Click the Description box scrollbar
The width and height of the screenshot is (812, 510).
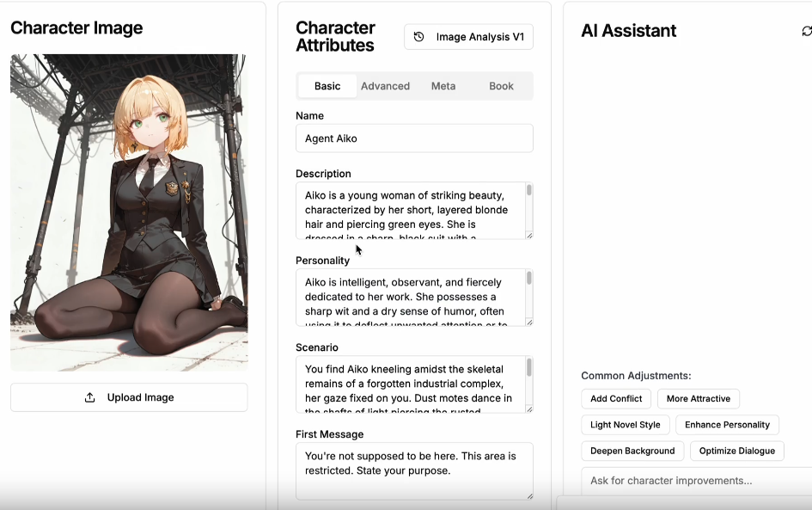click(528, 190)
